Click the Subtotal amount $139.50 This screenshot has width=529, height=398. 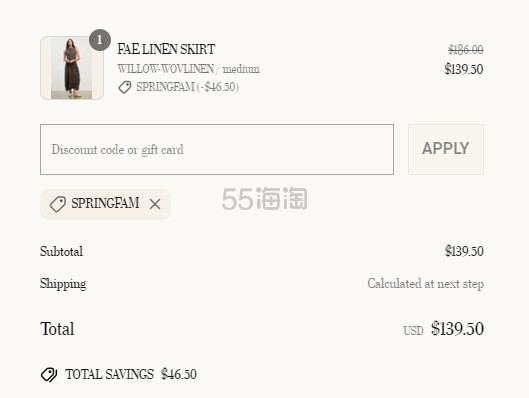(x=464, y=251)
